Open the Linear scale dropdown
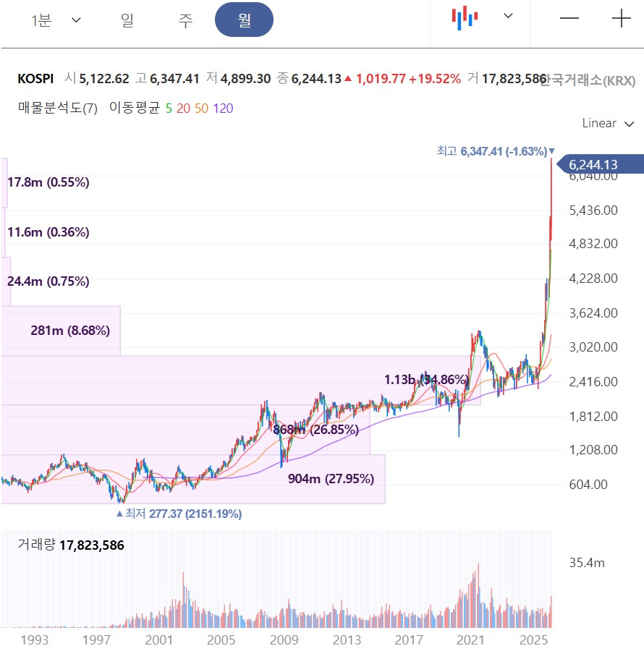 point(608,123)
